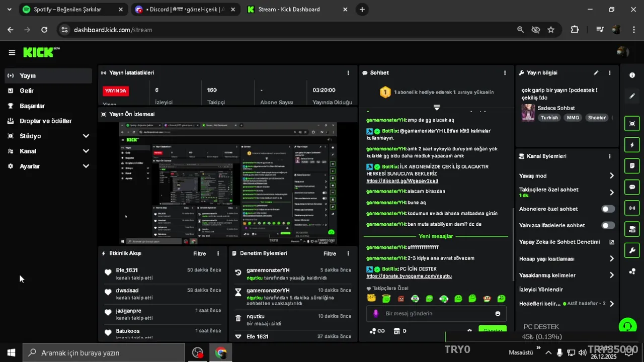The height and width of the screenshot is (362, 644).
Task: Click the Chrome icon in the taskbar
Action: point(220,353)
